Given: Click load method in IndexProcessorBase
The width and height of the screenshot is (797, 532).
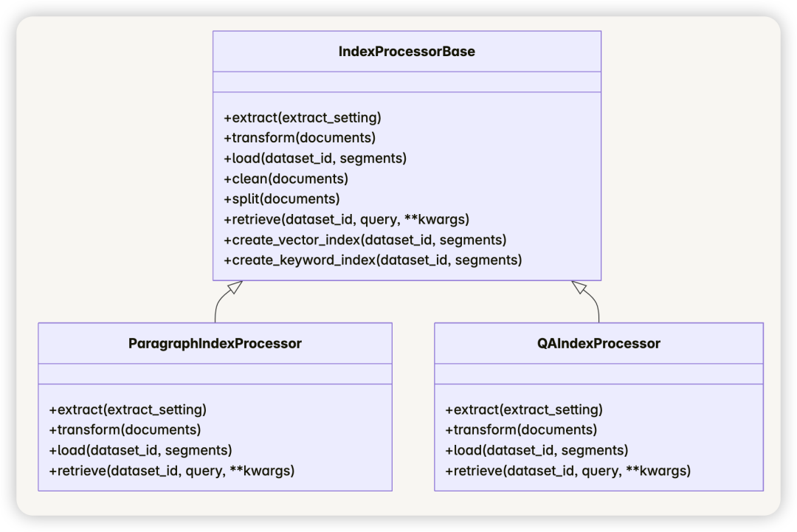Looking at the screenshot, I should coord(314,158).
